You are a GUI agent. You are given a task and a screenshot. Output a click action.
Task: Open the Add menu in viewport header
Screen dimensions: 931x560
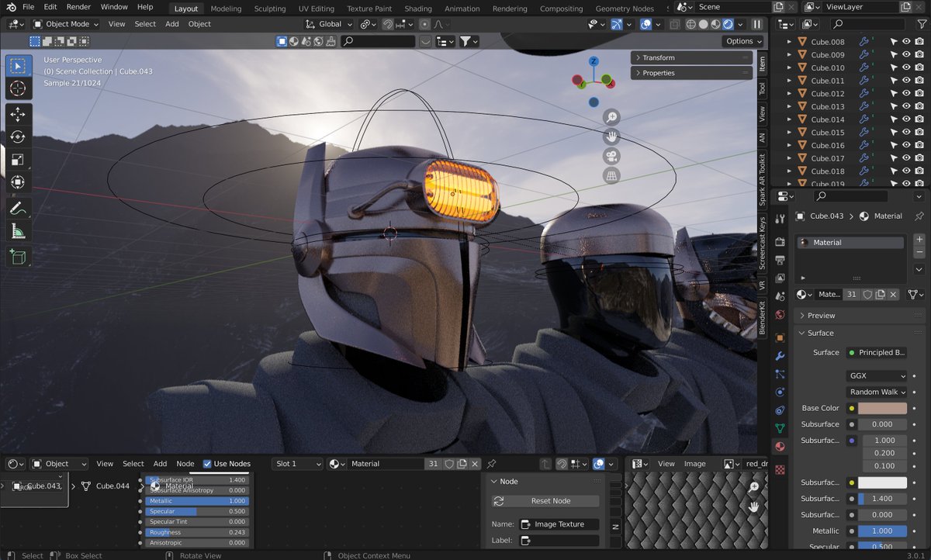[172, 24]
